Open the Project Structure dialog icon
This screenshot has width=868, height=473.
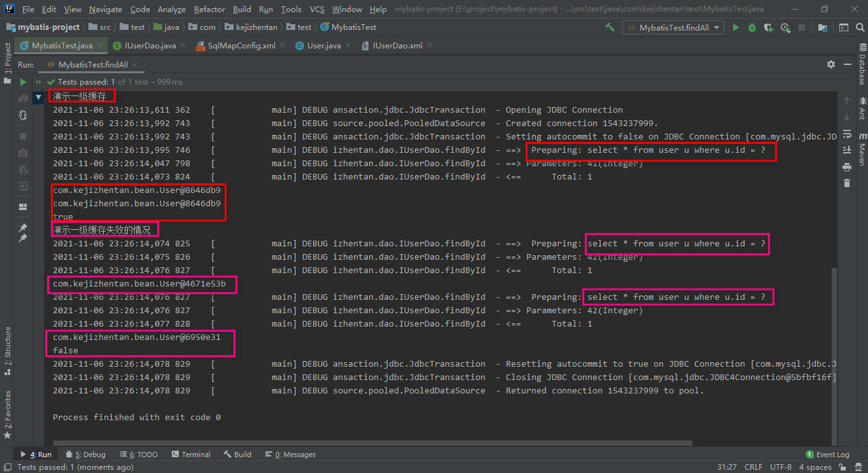(823, 27)
